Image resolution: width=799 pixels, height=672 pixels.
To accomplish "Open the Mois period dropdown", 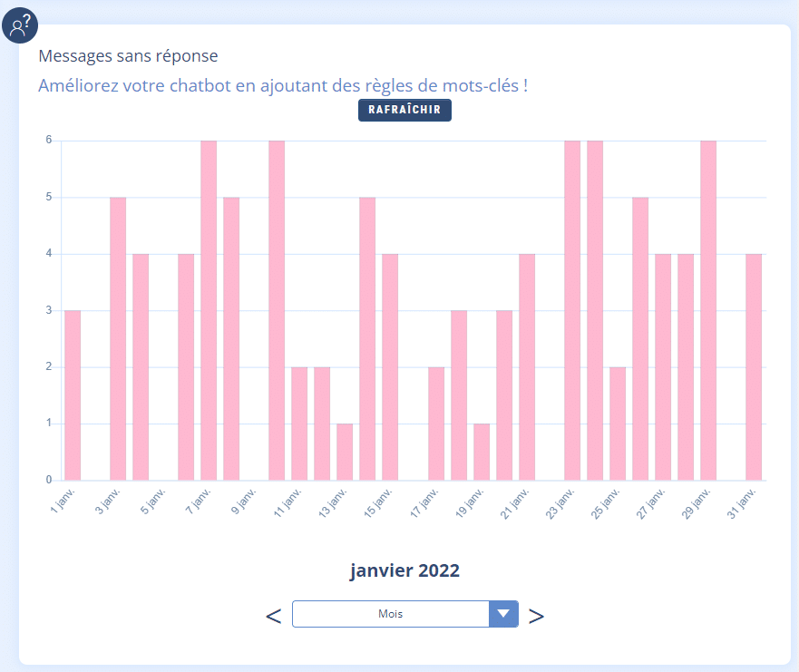I will coord(391,614).
